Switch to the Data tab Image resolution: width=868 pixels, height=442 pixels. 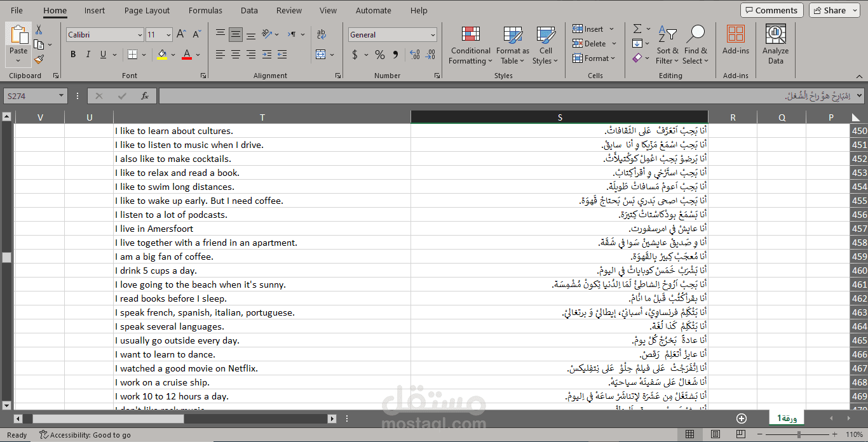pos(249,10)
